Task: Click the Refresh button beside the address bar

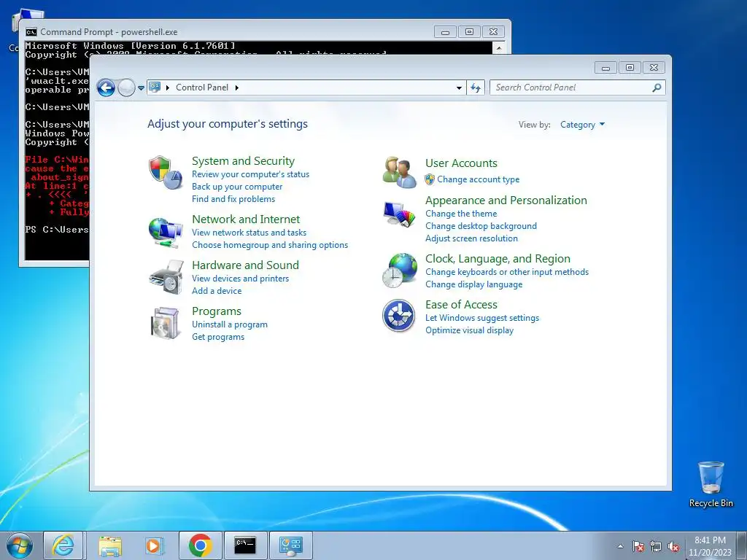Action: 476,87
